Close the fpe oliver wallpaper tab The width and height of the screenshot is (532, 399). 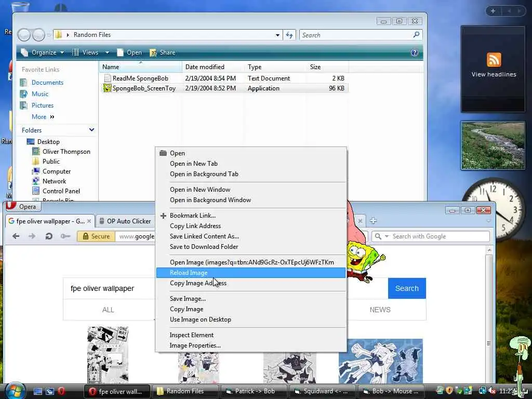click(x=89, y=221)
